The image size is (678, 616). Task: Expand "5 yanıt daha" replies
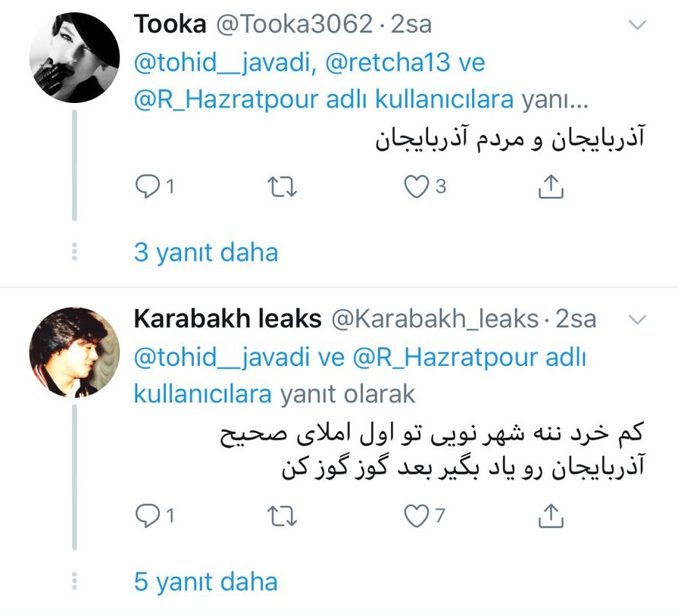[206, 582]
